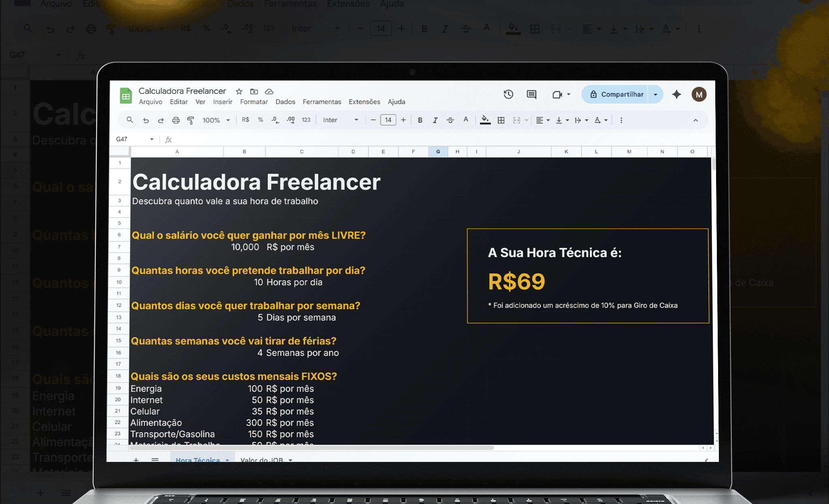829x504 pixels.
Task: Format the value as a percentage
Action: point(260,120)
